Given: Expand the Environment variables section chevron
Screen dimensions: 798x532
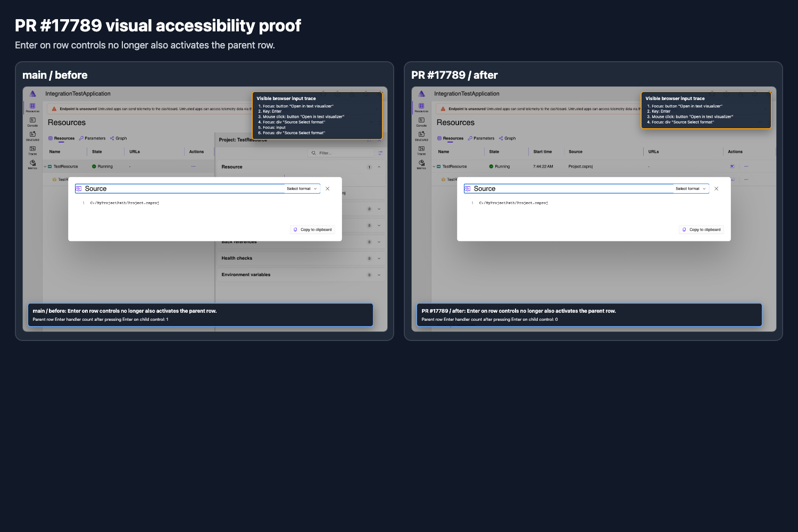Looking at the screenshot, I should pos(379,275).
